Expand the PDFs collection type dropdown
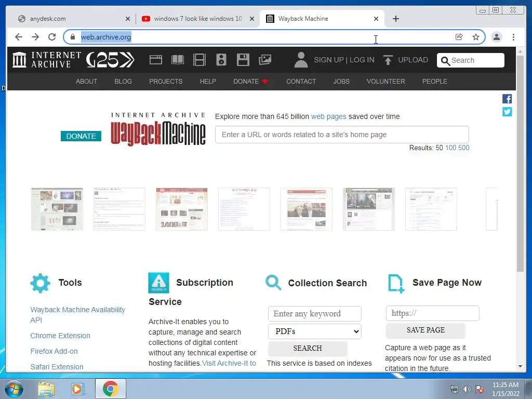 click(314, 331)
